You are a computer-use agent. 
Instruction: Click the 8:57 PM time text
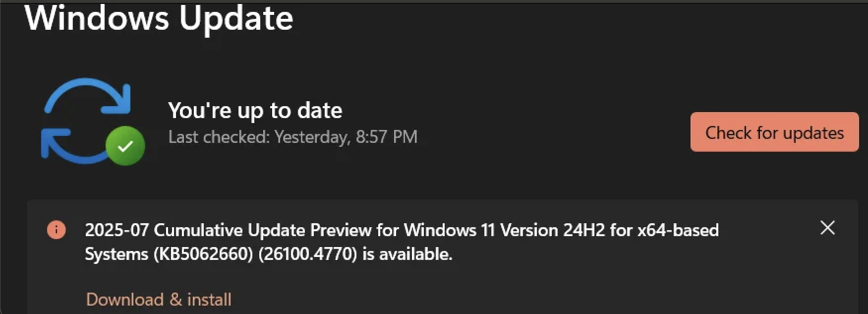[387, 137]
